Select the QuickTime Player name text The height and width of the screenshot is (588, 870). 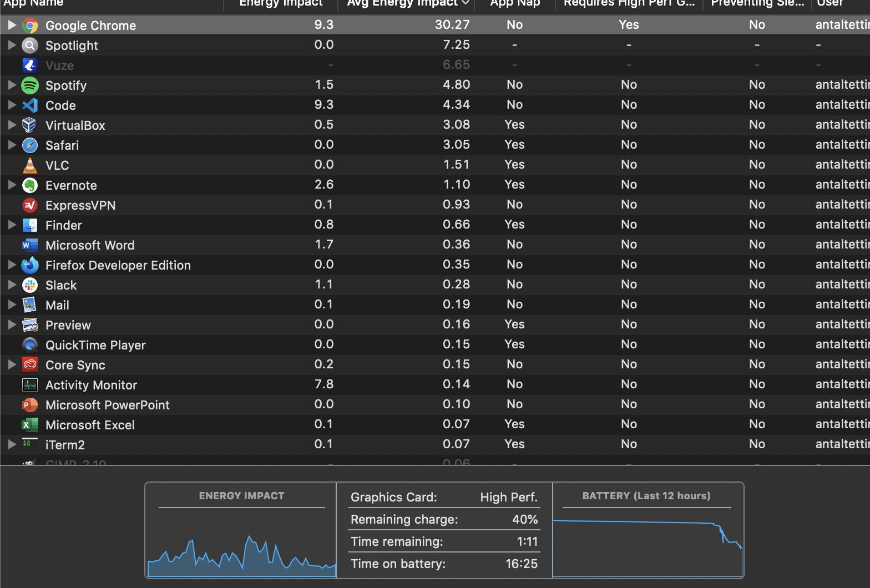(95, 345)
